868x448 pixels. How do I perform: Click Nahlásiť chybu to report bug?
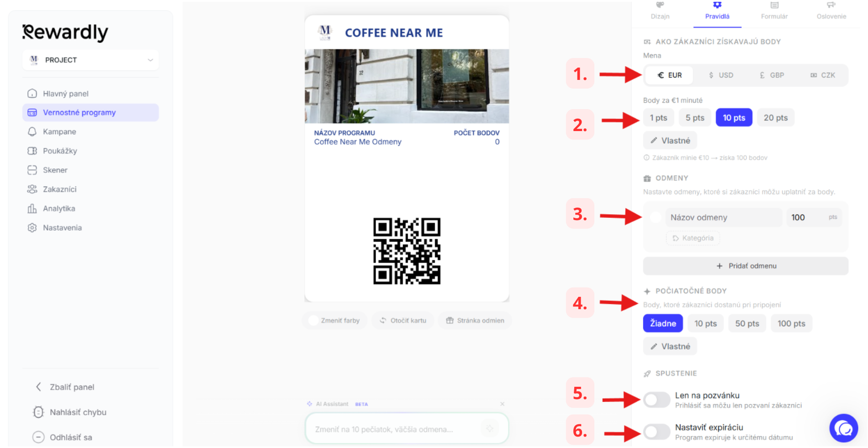[78, 412]
